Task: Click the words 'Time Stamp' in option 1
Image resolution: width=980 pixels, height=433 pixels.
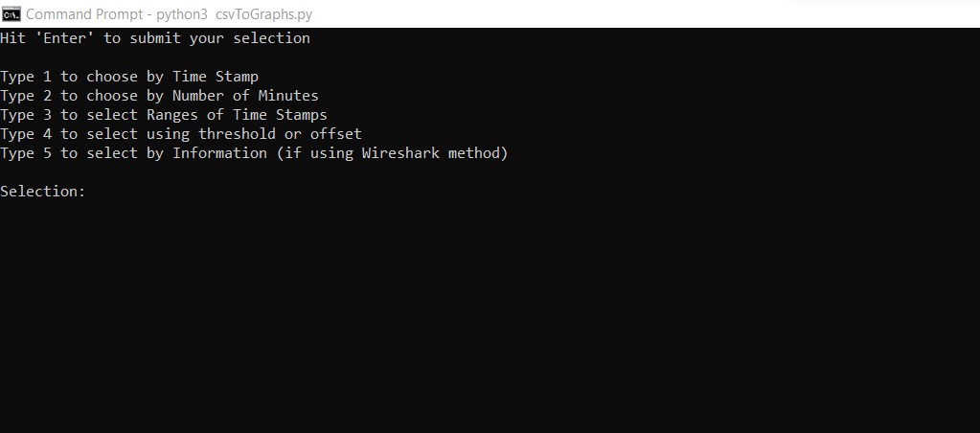Action: (x=216, y=77)
